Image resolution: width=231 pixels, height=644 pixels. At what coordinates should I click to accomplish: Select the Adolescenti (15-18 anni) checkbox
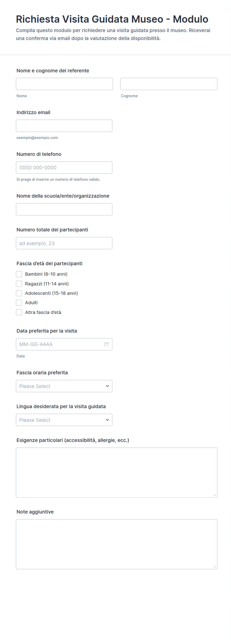pyautogui.click(x=19, y=293)
